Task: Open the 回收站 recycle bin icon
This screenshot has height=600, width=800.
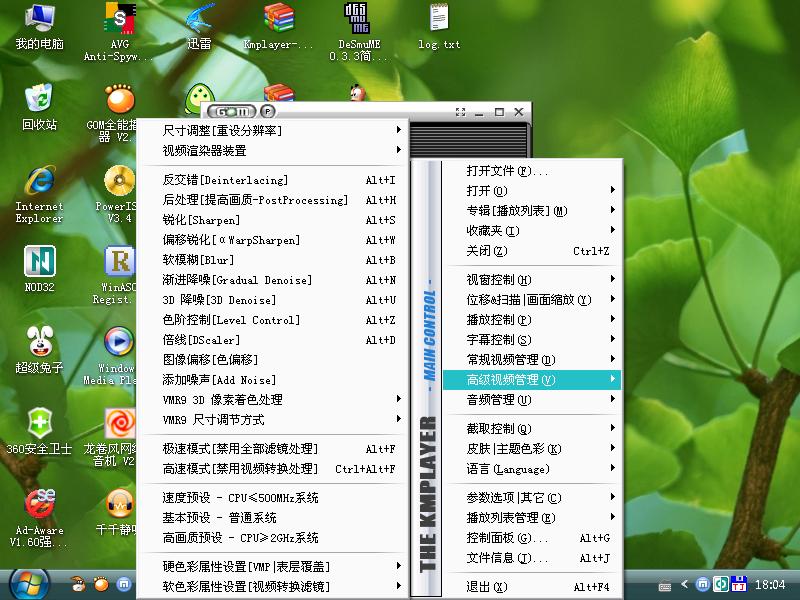Action: tap(39, 106)
